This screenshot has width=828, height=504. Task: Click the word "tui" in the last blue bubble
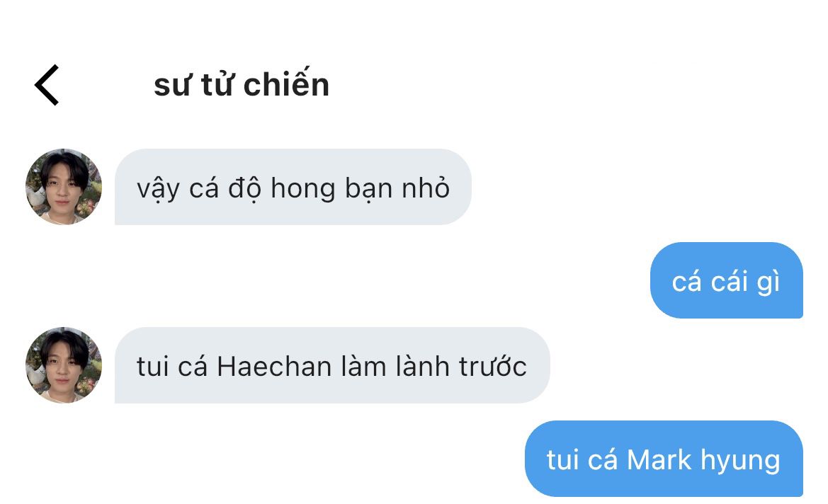click(x=562, y=459)
